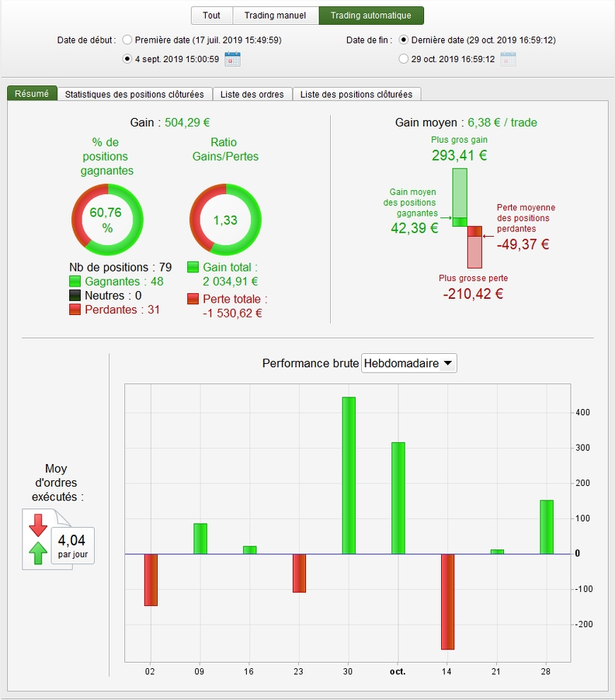Open the end date calendar picker
The height and width of the screenshot is (700, 615).
[x=508, y=59]
